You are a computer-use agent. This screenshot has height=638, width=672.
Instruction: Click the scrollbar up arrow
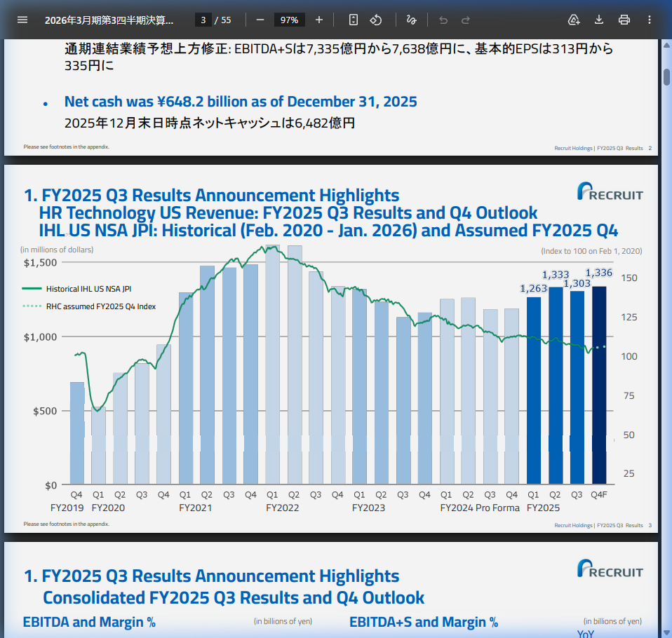pos(667,45)
